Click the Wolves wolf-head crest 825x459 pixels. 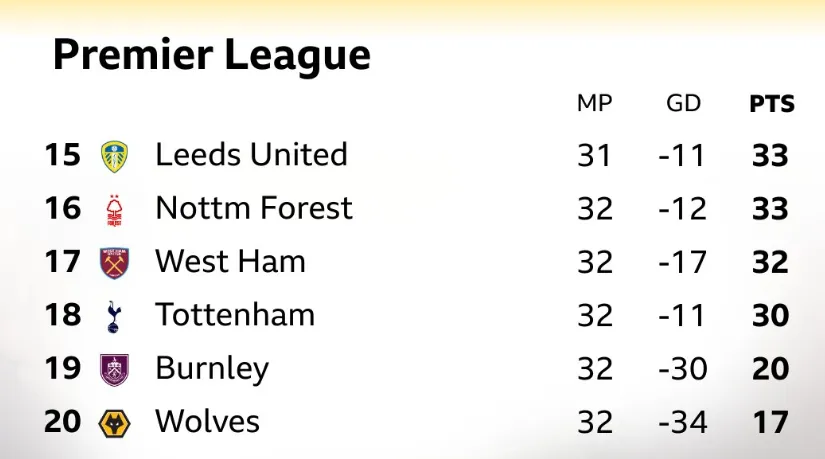click(115, 422)
